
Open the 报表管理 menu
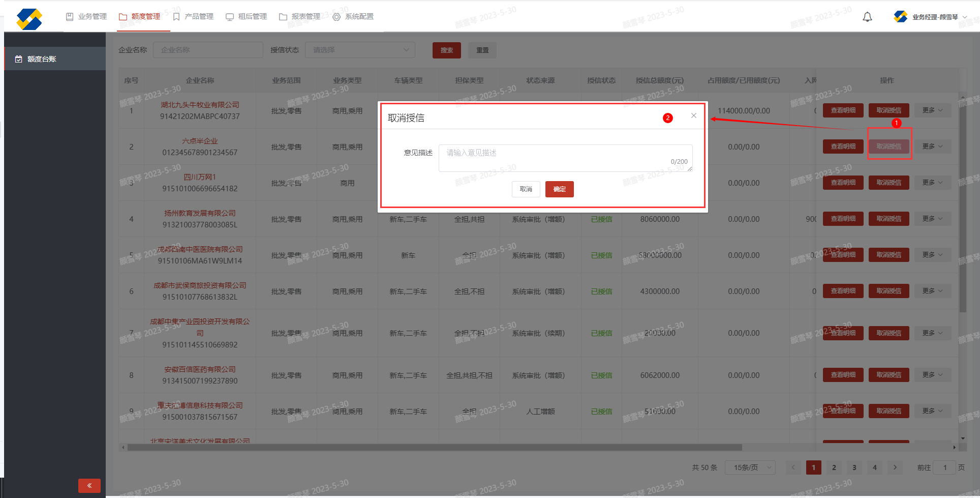pos(300,17)
